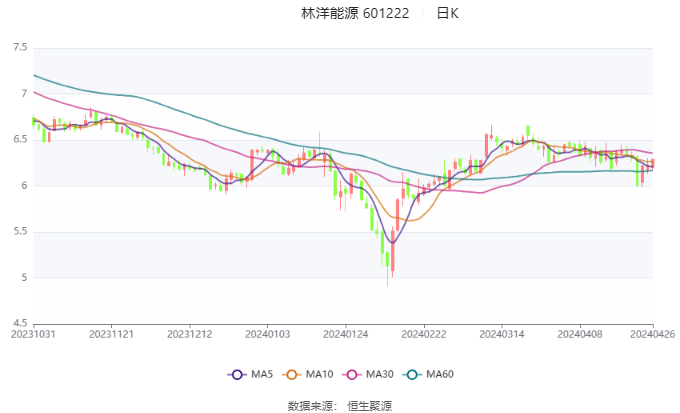Image resolution: width=680 pixels, height=413 pixels.
Task: Hide the MA5 series via its text label
Action: [262, 374]
